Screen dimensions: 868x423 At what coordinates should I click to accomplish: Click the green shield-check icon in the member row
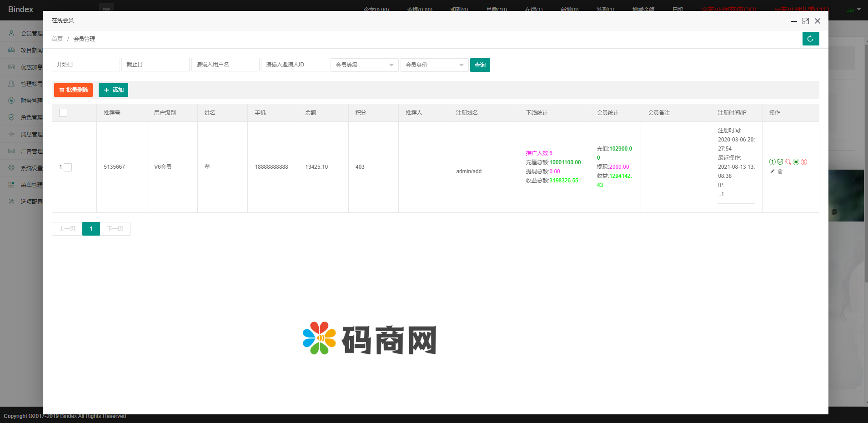pos(780,162)
